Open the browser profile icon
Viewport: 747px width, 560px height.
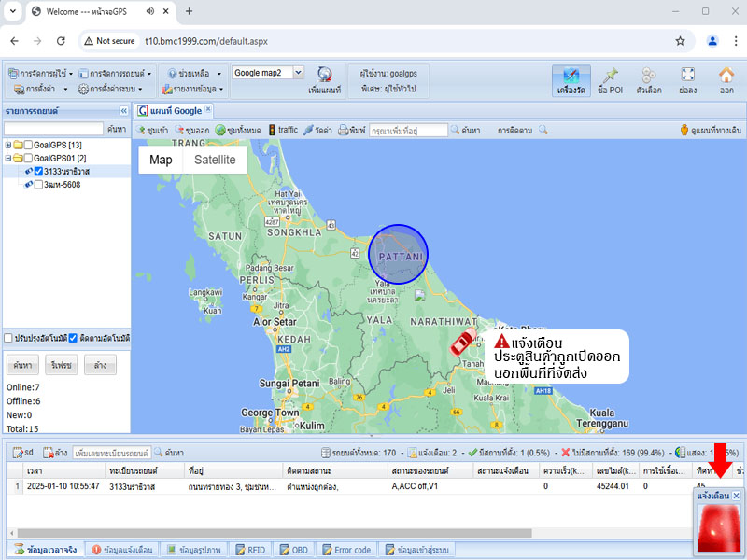click(712, 41)
